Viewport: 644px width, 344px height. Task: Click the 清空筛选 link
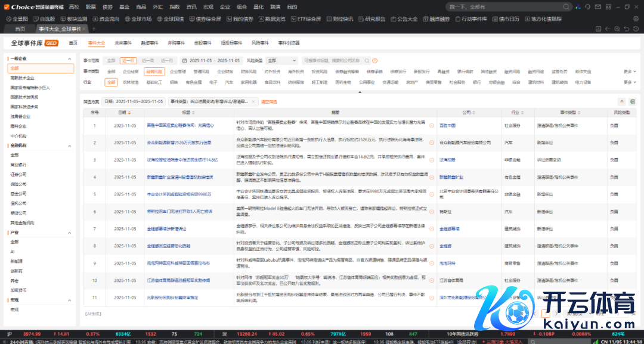click(x=269, y=101)
